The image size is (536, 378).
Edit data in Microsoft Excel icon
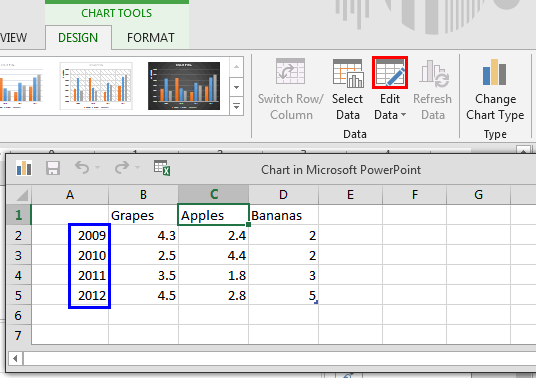[162, 168]
